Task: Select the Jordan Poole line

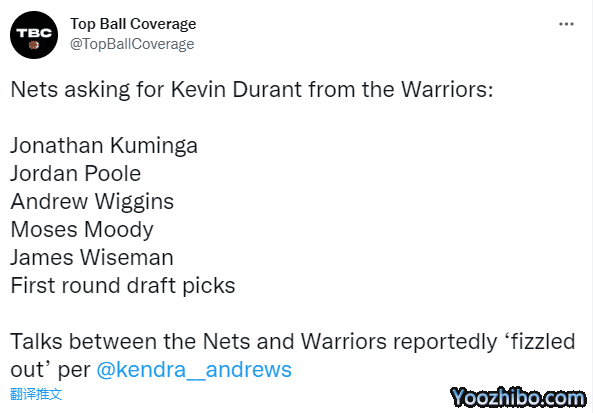Action: (x=76, y=174)
